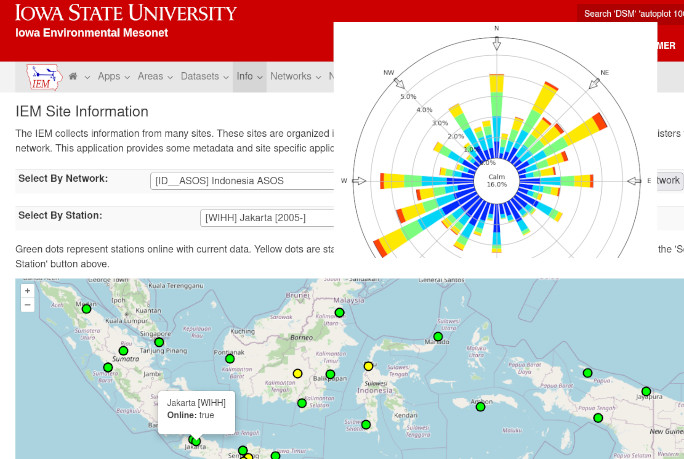Select the green station dot at Pontianak
684x459 pixels.
pos(230,359)
